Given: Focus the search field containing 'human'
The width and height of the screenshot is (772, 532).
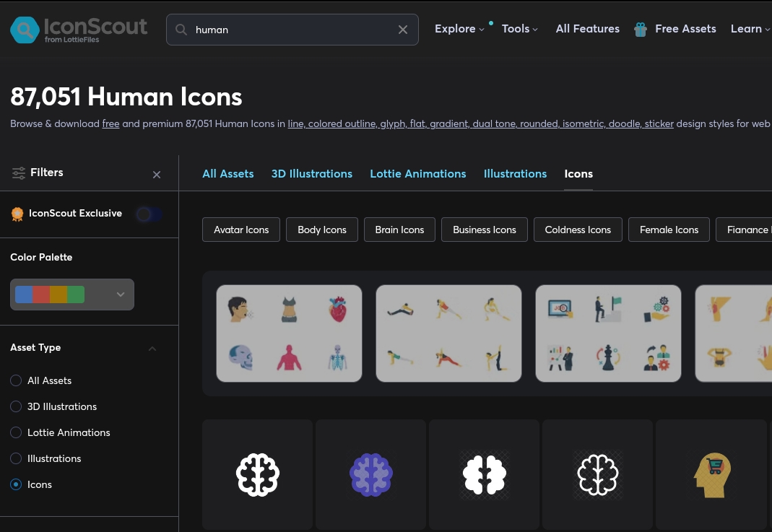Looking at the screenshot, I should pos(292,30).
